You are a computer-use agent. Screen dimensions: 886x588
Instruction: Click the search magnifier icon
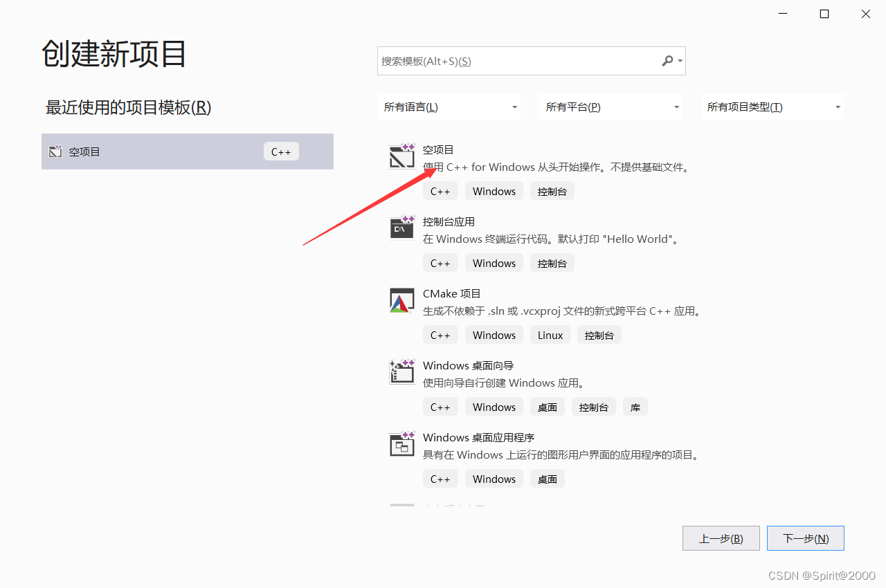667,61
